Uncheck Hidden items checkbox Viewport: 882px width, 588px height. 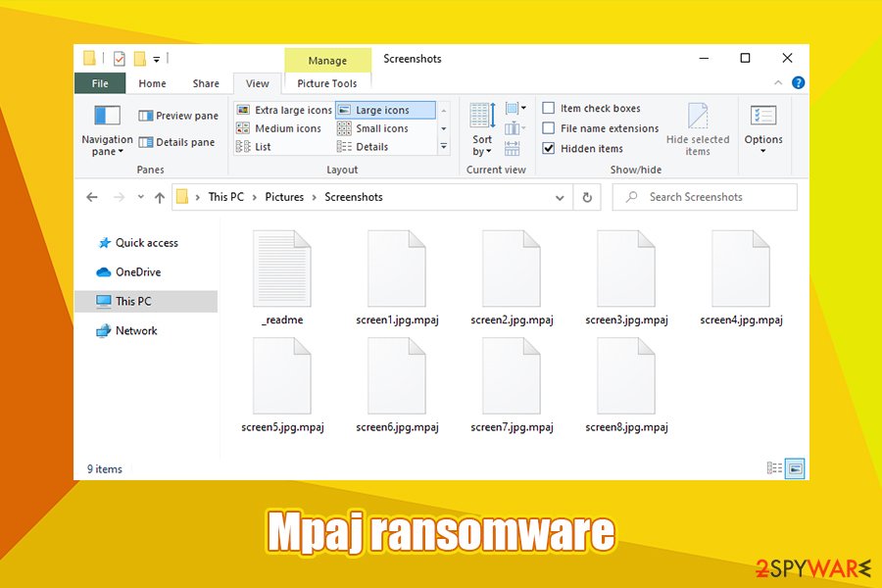pos(549,149)
